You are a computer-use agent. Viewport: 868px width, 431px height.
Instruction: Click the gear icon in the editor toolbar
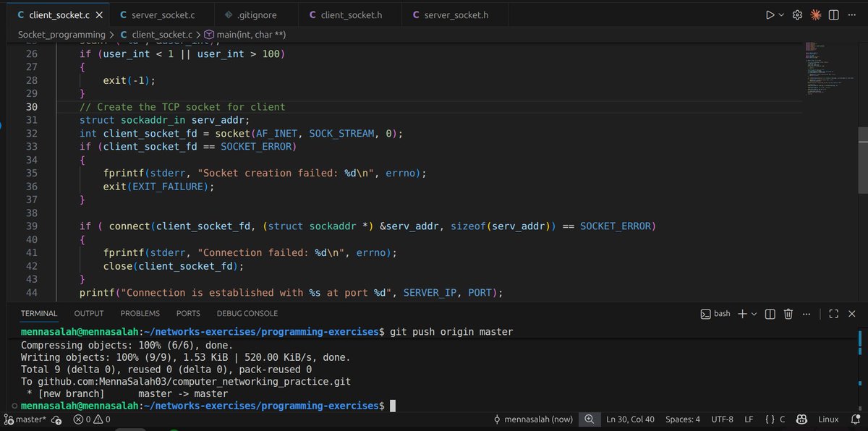pos(797,14)
